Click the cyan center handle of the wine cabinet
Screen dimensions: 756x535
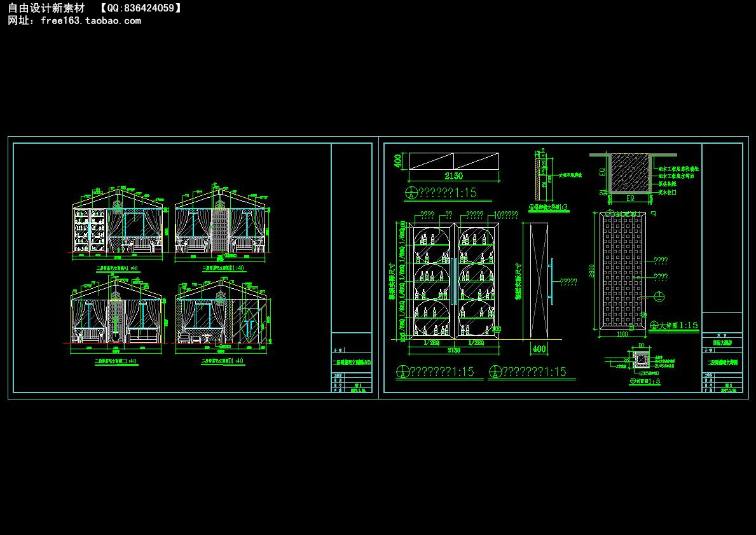coord(454,281)
